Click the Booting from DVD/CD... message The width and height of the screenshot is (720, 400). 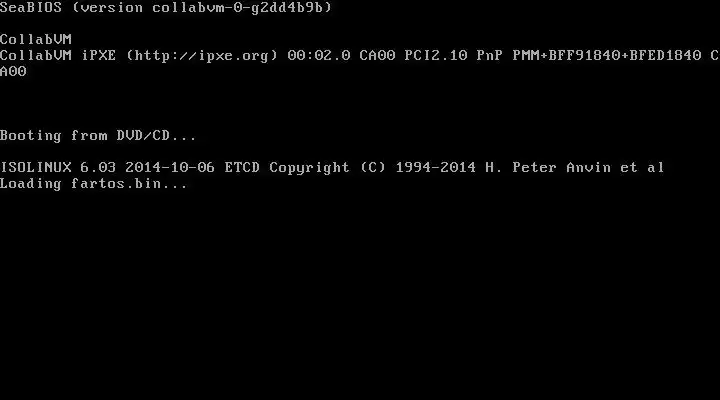[x=98, y=135]
